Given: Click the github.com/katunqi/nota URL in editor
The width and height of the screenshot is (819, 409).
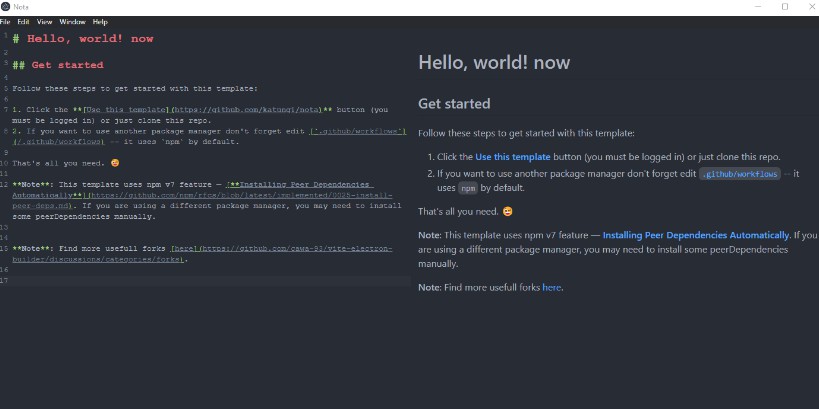Looking at the screenshot, I should coord(246,110).
